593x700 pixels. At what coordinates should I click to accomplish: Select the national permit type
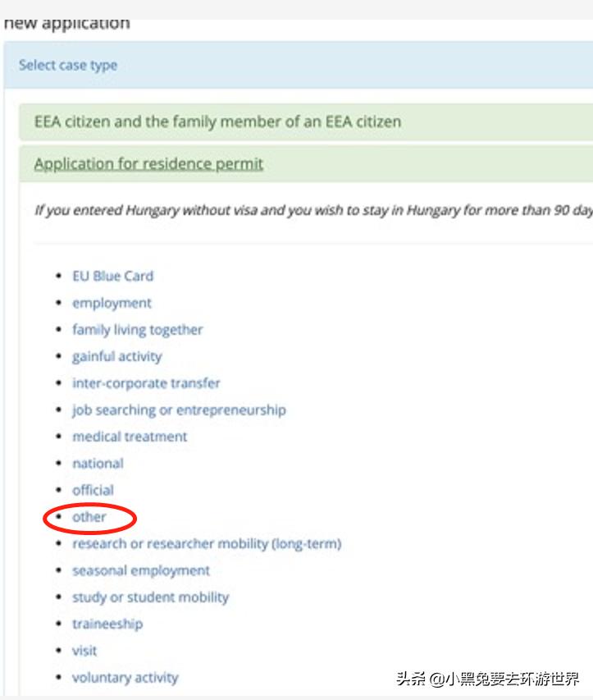[x=98, y=464]
